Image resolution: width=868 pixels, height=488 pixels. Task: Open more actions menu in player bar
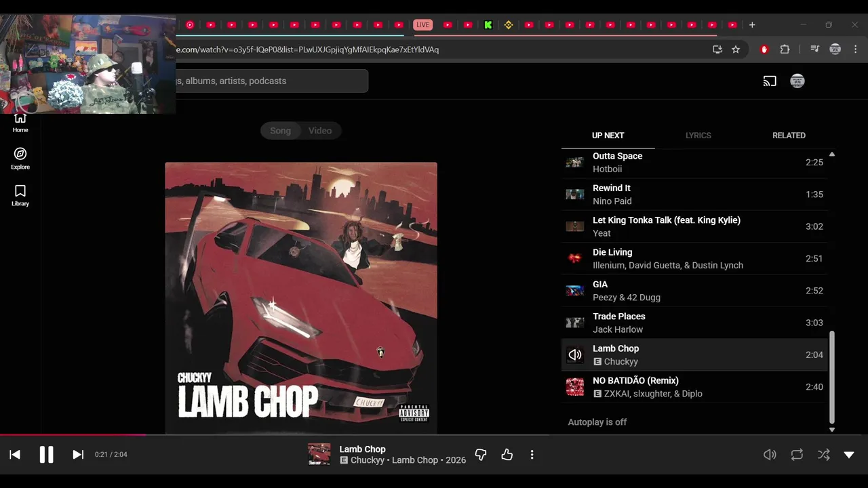pos(532,455)
